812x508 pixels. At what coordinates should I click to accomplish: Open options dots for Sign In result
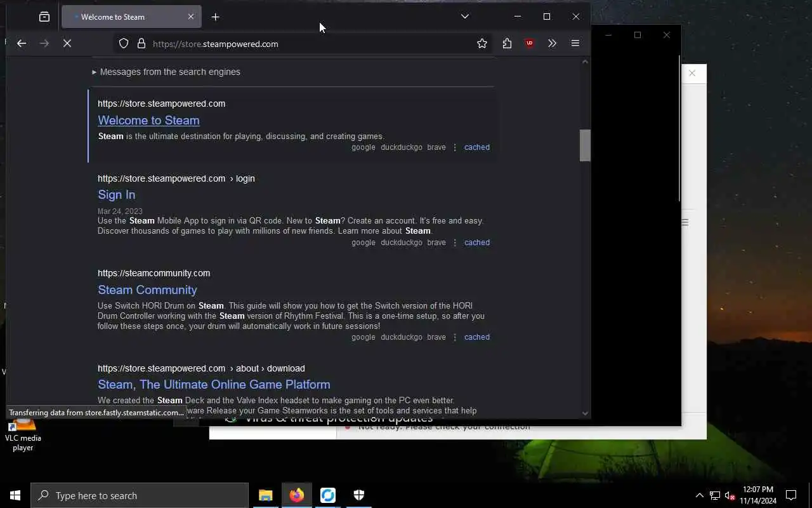tap(455, 243)
